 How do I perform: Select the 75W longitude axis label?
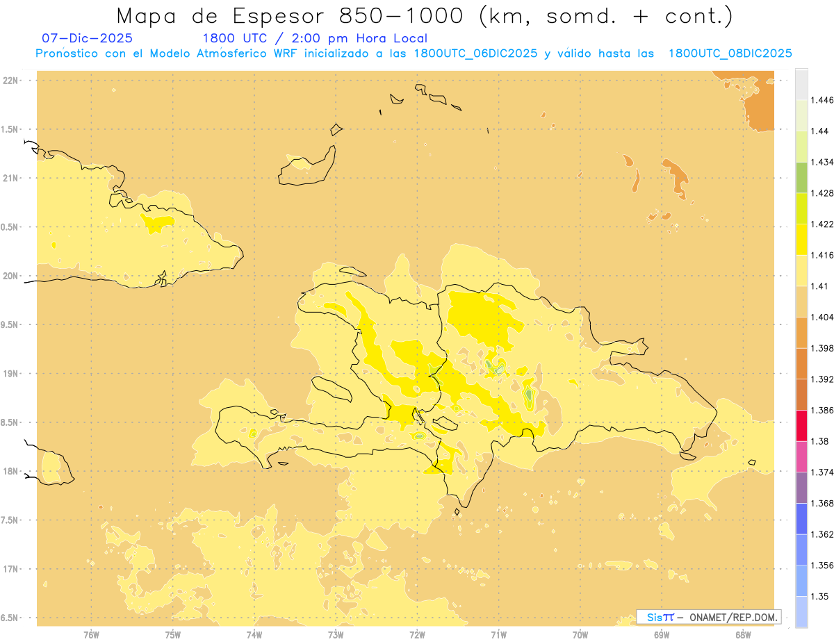[173, 634]
